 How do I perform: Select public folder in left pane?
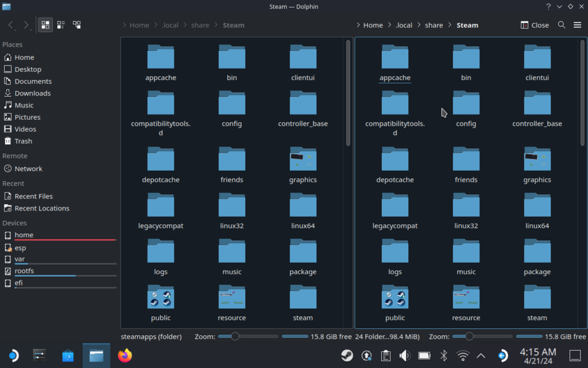(161, 303)
